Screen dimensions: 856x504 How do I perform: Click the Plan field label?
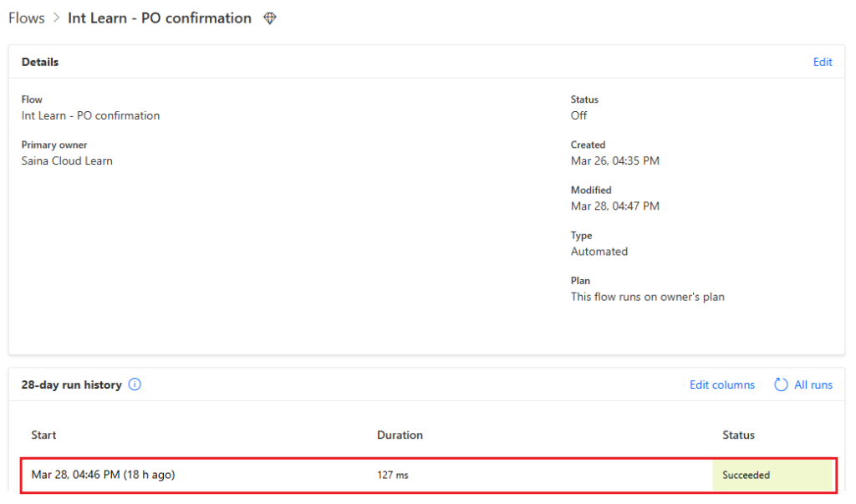580,281
